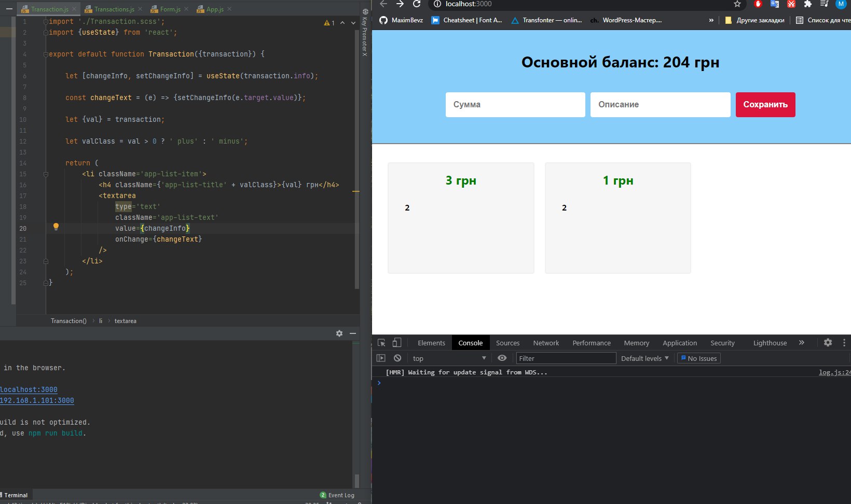
Task: Close the App.js editor tab
Action: (229, 9)
